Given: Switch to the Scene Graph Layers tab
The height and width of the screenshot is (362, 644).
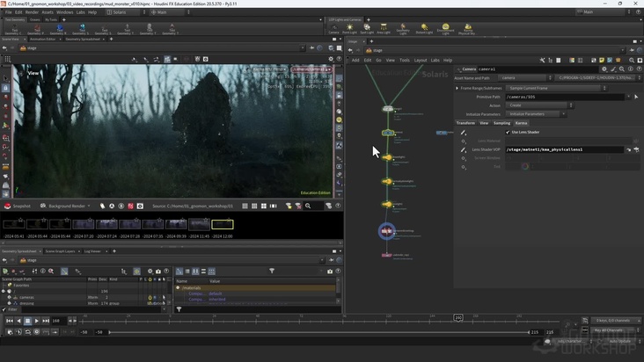Looking at the screenshot, I should (60, 251).
